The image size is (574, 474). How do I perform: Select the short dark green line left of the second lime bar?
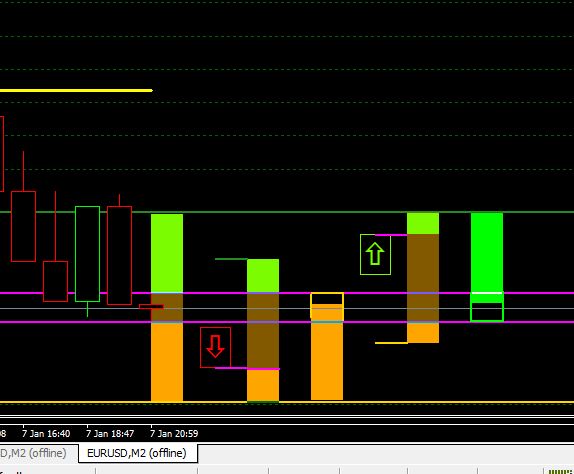[231, 259]
